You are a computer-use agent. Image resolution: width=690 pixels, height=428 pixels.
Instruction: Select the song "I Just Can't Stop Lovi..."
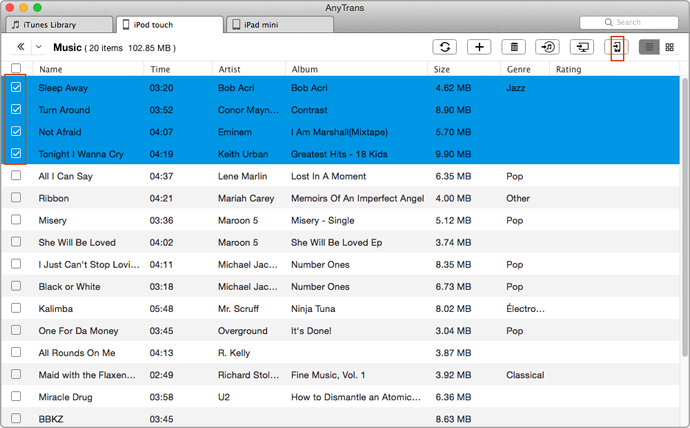click(89, 264)
